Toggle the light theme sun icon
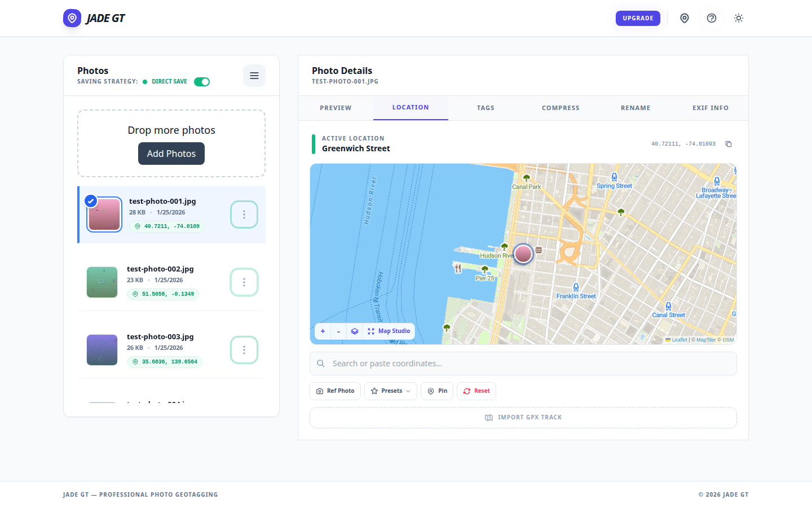This screenshot has height=508, width=812. [739, 18]
